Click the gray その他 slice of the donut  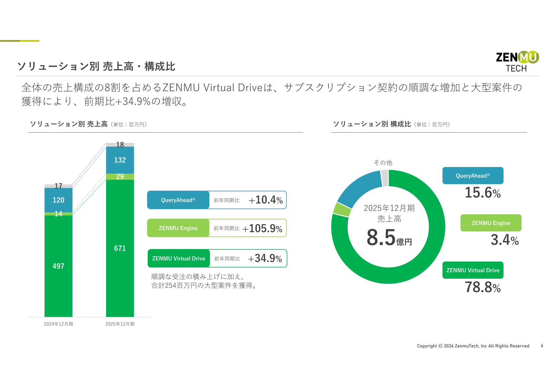[x=384, y=178]
